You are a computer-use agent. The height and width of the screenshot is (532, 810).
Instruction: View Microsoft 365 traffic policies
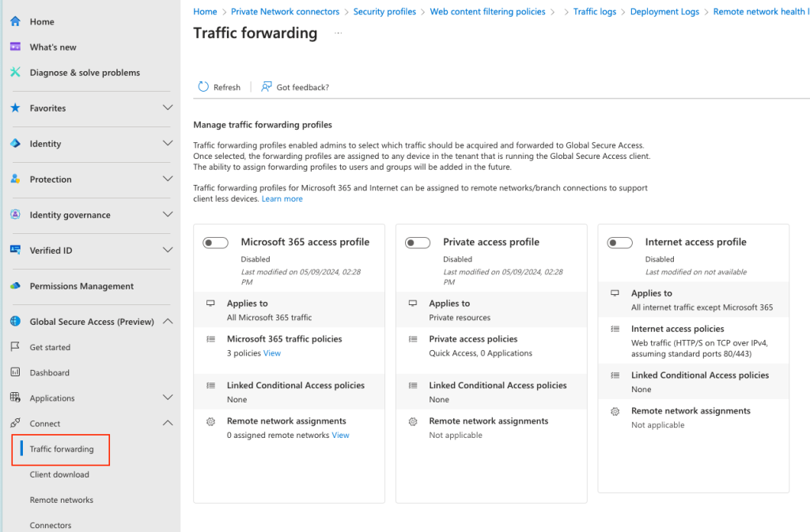click(x=272, y=353)
